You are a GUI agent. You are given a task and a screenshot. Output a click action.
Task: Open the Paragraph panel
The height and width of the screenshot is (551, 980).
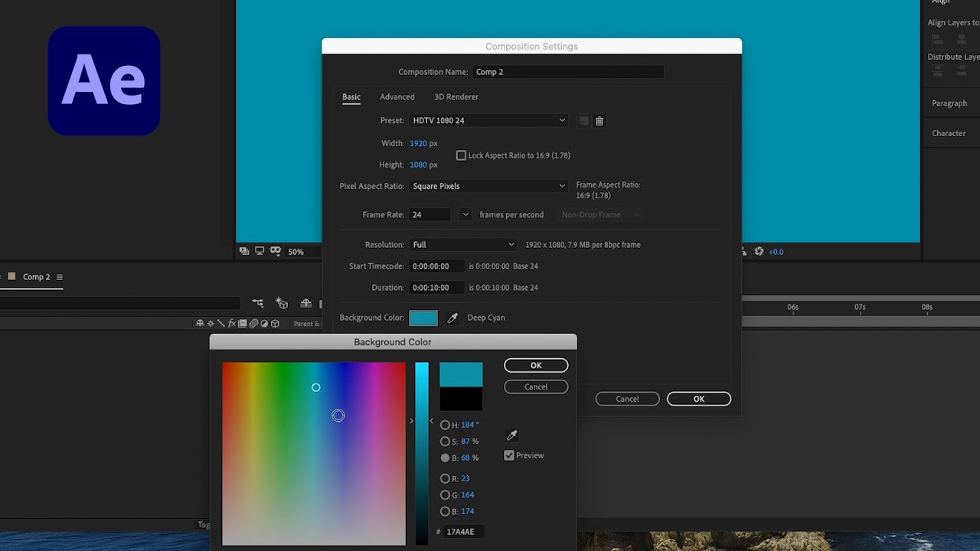(x=949, y=103)
